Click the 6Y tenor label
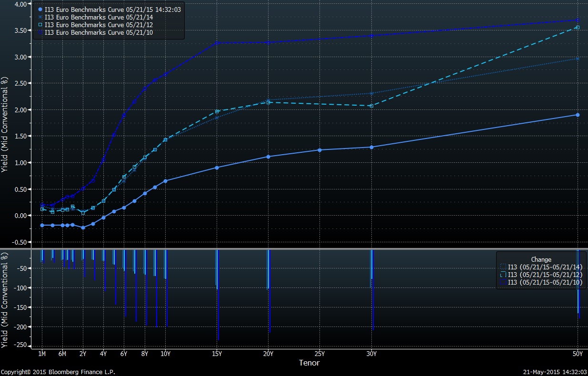Viewport: 588px width, 376px height. click(124, 354)
